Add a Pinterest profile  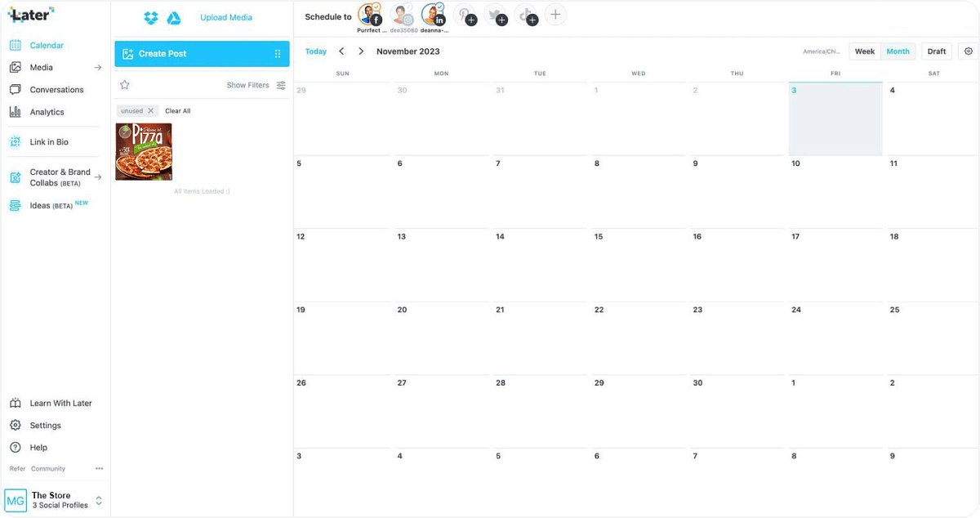465,16
